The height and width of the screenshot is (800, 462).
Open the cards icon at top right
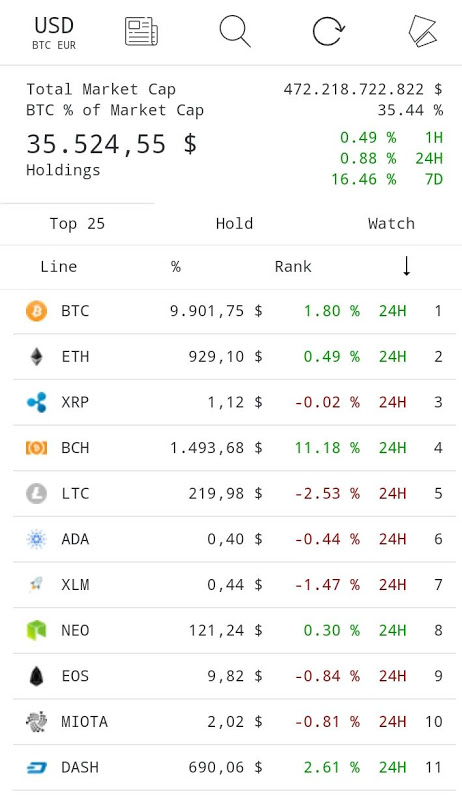pos(423,32)
